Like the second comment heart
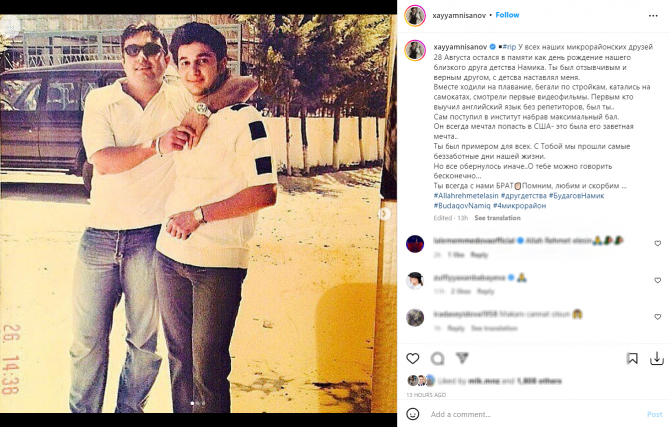Viewport: 670px width, 427px height. (x=658, y=280)
